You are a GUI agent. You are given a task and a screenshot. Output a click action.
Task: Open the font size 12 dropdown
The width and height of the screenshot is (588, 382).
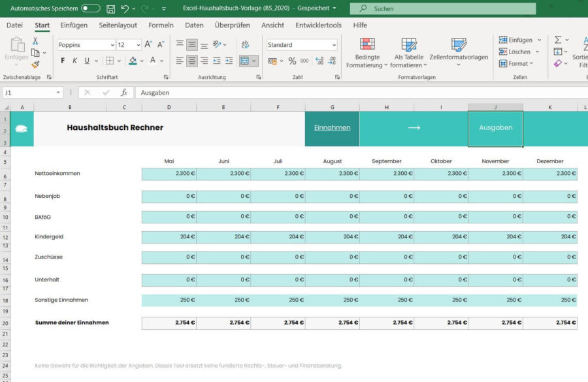[x=138, y=45]
